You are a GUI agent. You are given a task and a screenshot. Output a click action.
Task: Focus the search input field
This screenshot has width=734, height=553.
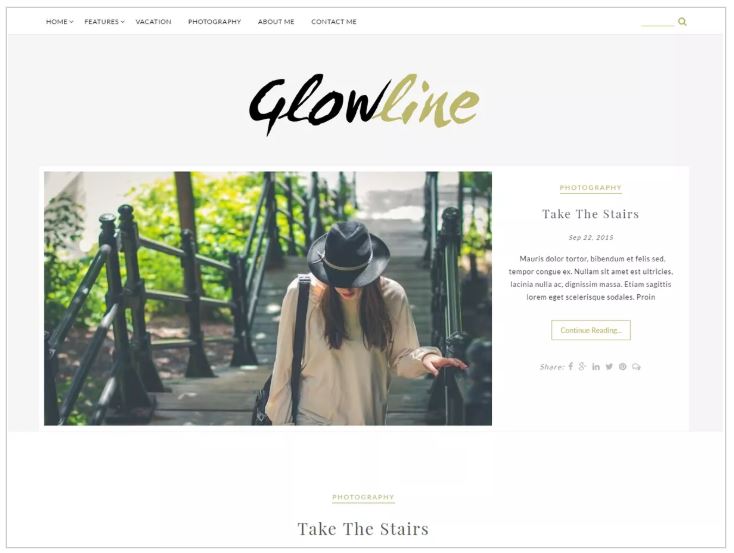tap(658, 22)
